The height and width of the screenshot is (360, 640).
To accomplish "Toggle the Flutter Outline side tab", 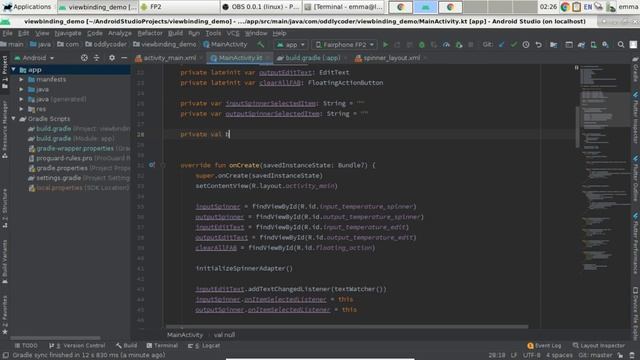I will pos(636,178).
